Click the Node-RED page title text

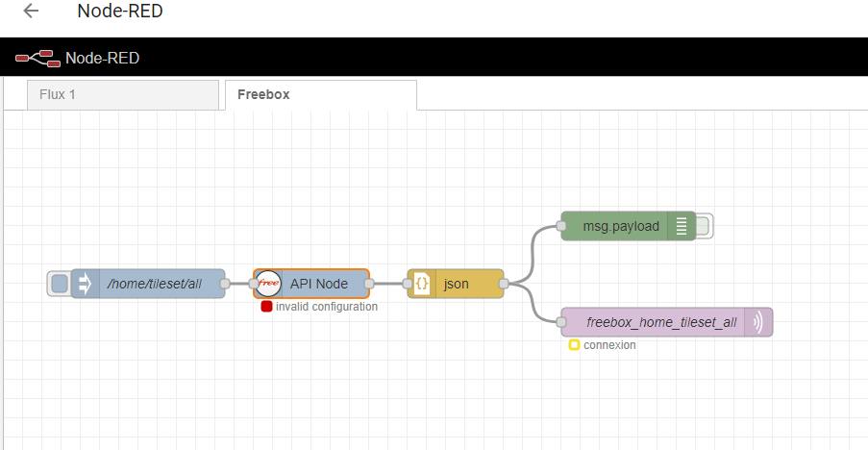[x=120, y=11]
